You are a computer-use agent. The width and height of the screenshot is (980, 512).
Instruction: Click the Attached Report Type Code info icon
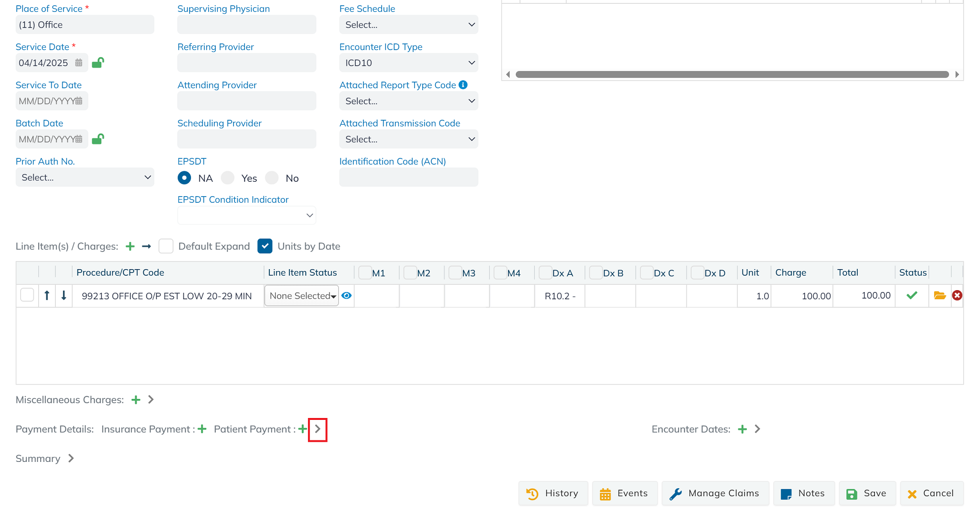tap(463, 85)
